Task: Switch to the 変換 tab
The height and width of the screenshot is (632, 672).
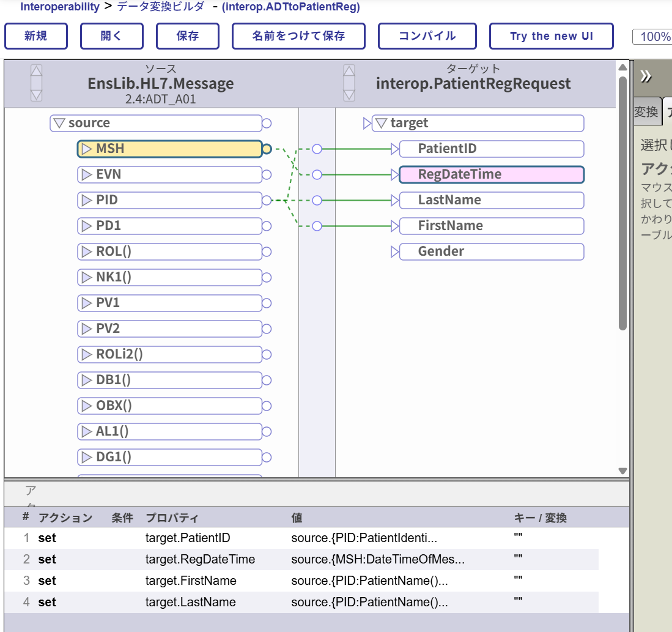Action: [646, 112]
